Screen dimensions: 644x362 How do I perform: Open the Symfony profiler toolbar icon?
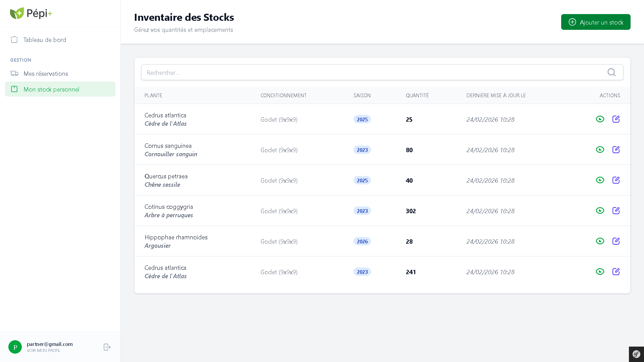636,354
